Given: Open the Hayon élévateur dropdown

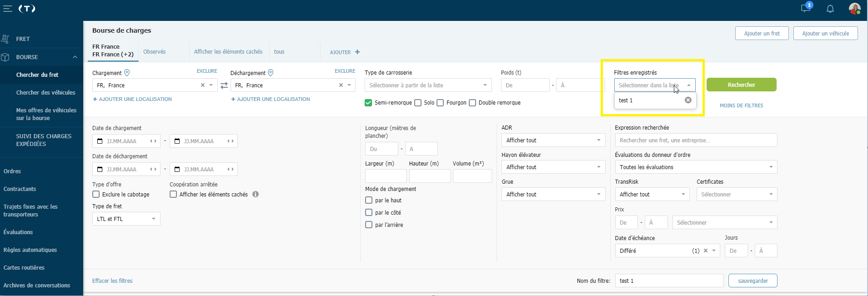Looking at the screenshot, I should point(553,167).
